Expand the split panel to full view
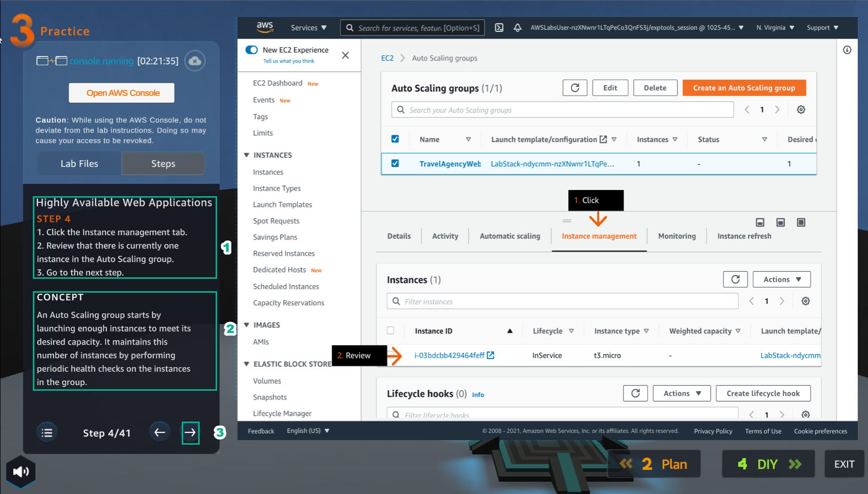Viewport: 868px width, 494px height. pos(801,222)
